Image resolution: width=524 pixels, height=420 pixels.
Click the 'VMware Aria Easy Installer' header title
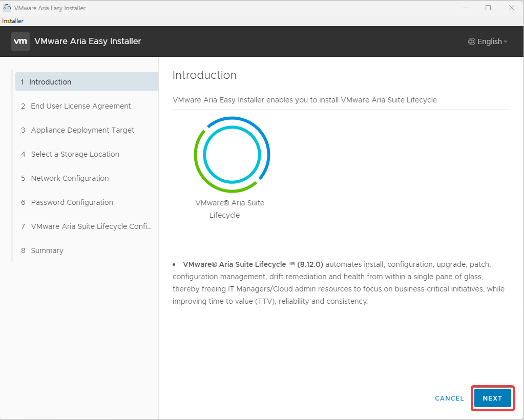pyautogui.click(x=88, y=41)
